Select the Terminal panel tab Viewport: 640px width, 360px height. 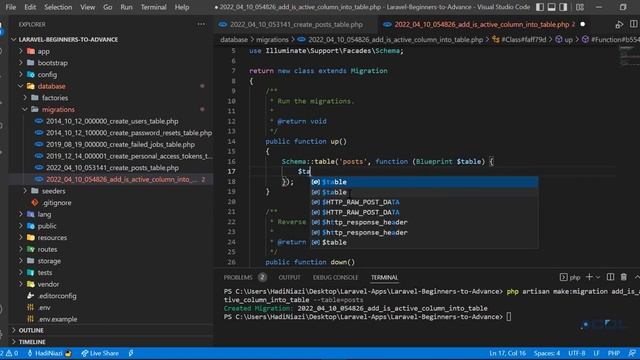coord(384,277)
